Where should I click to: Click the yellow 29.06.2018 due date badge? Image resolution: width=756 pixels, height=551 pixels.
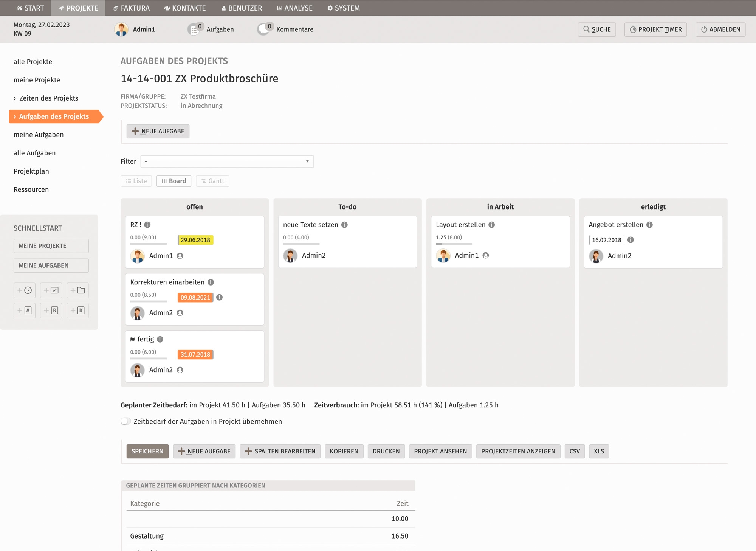click(195, 240)
